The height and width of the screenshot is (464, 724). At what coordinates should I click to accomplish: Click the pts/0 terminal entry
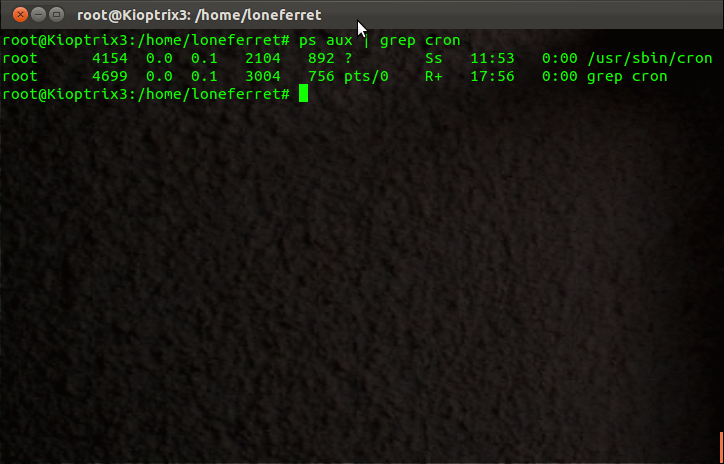366,77
